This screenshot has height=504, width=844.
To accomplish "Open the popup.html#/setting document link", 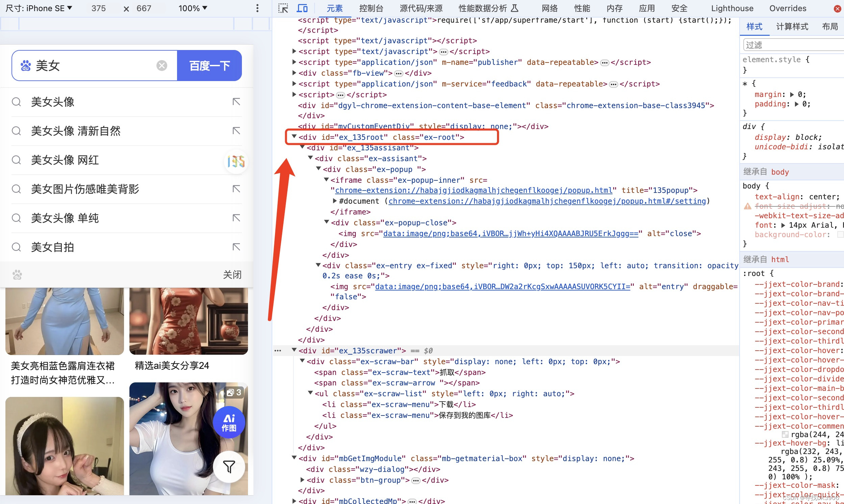I will 546,201.
